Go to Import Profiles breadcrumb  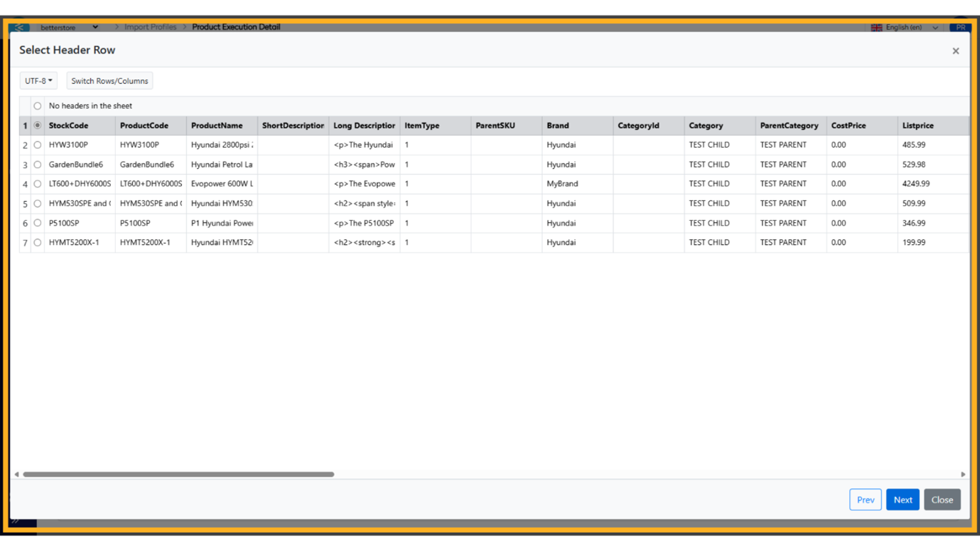[150, 27]
